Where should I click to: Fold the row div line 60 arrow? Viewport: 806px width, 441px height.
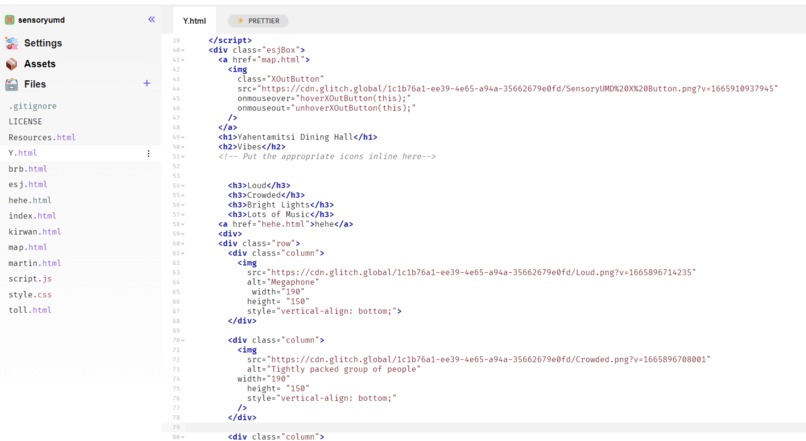coord(183,244)
